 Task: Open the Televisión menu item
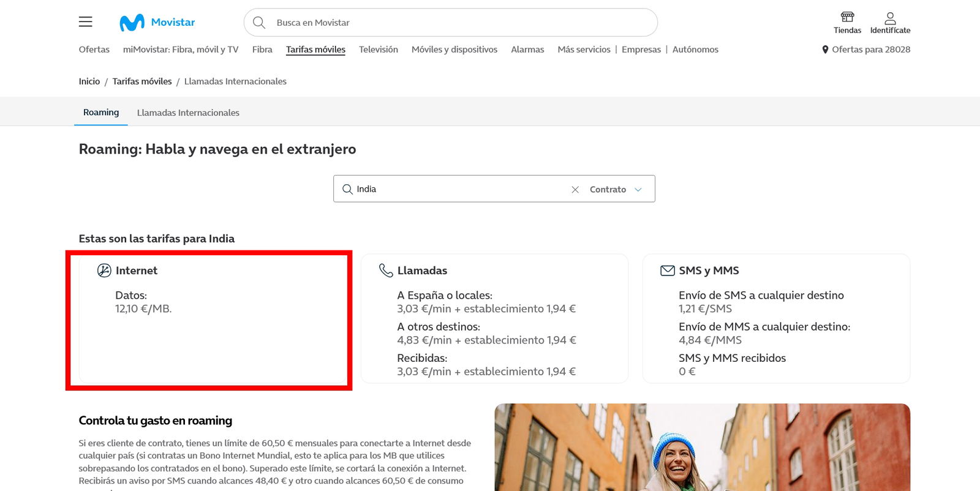pos(379,50)
